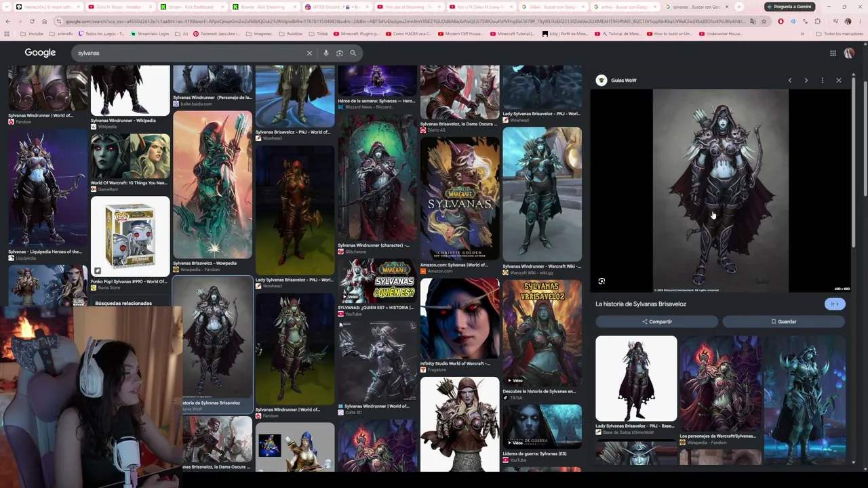Viewport: 868px width, 488px height.
Task: Open the Todos los marcadores folder
Action: [x=840, y=34]
